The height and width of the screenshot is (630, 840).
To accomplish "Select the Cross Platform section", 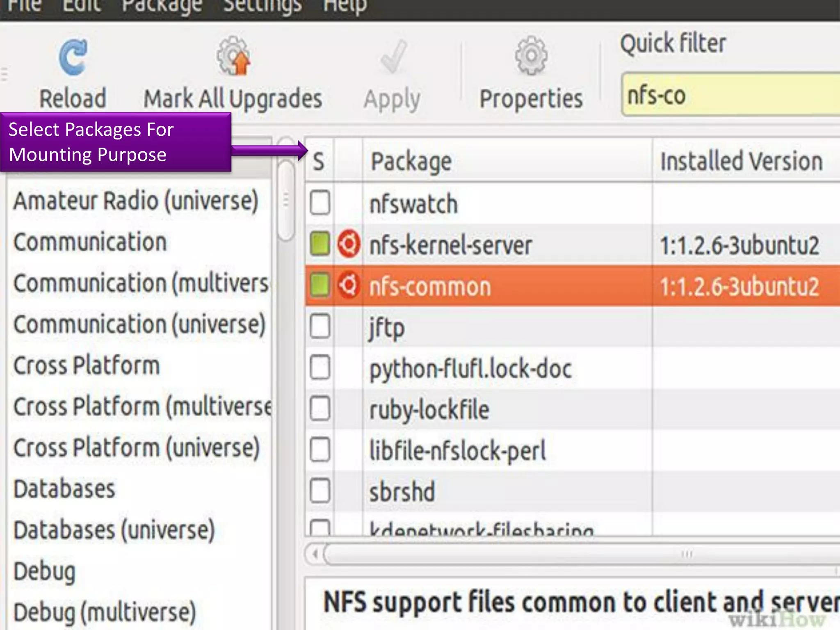I will tap(87, 365).
